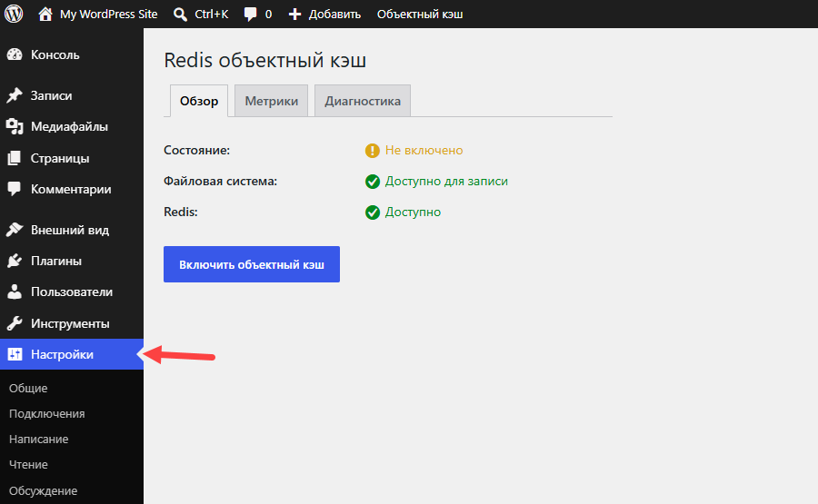818x504 pixels.
Task: Click the Файловая система: label
Action: [x=221, y=182]
